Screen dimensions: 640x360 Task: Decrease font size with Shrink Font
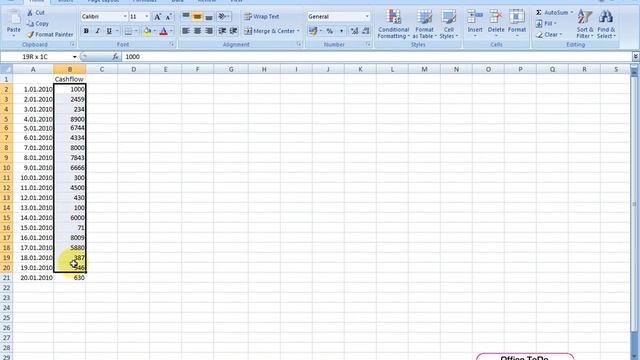coord(168,17)
